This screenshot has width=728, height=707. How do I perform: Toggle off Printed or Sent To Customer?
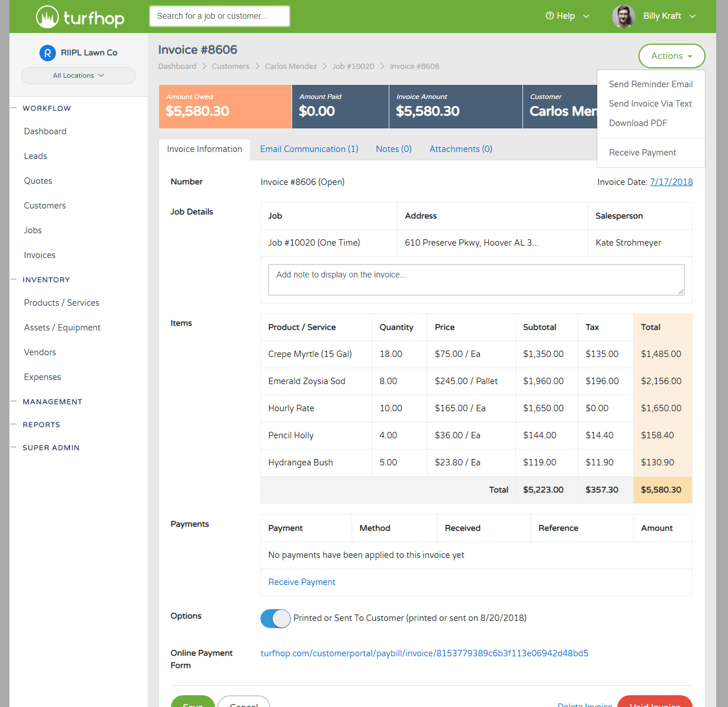coord(275,618)
